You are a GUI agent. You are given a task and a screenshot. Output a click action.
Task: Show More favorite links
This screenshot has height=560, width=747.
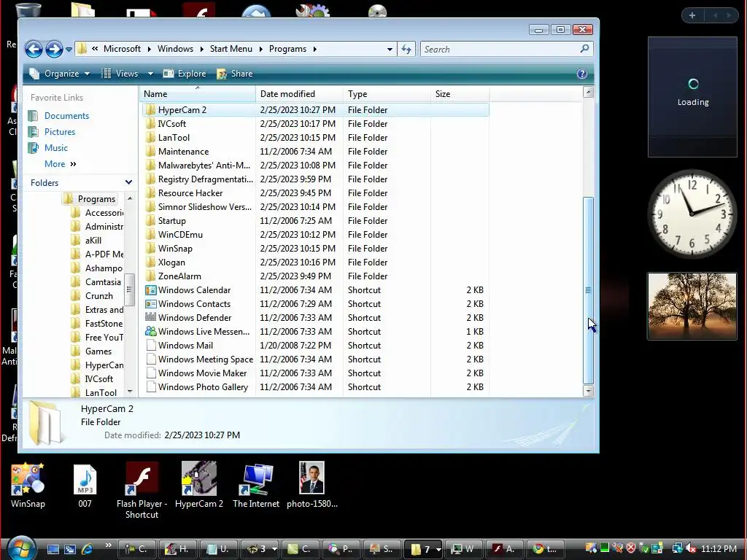[x=60, y=164]
